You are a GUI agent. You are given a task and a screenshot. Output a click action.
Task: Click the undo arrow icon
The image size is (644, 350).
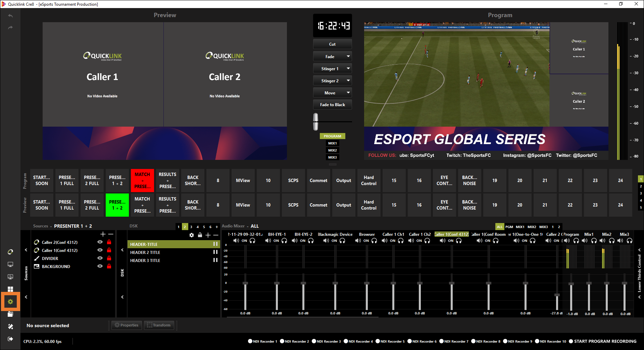(10, 16)
